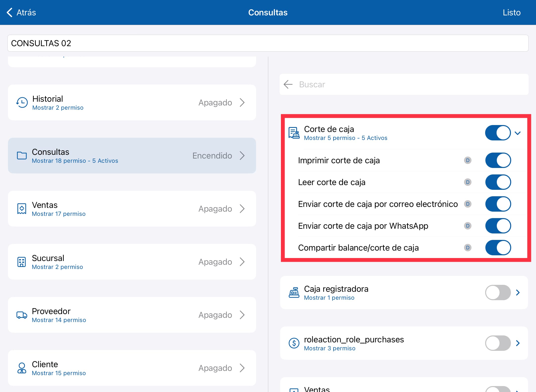Tap Mostrar 2 permiso under Sucursal

[x=57, y=267]
